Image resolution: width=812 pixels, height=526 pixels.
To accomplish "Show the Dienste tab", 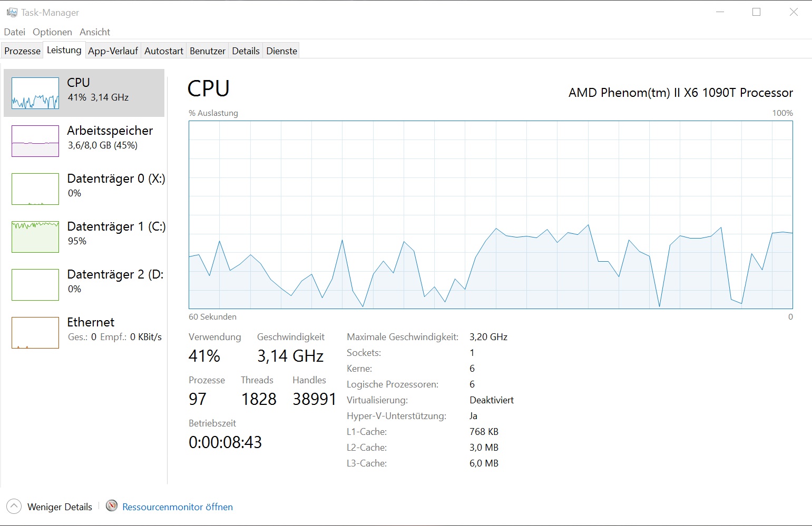I will 281,51.
